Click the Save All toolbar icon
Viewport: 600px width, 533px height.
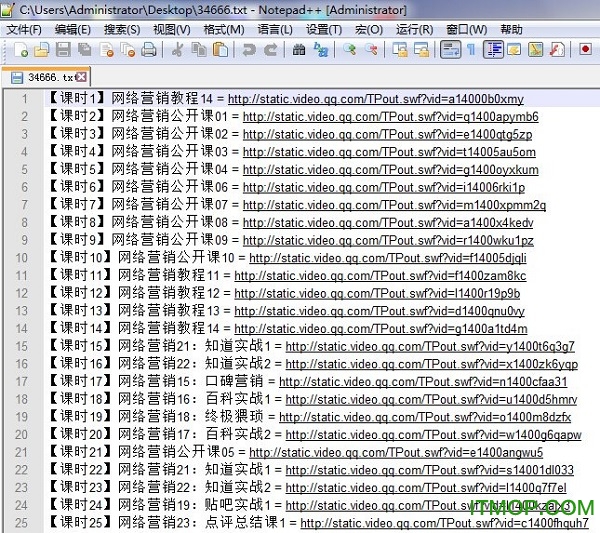85,50
